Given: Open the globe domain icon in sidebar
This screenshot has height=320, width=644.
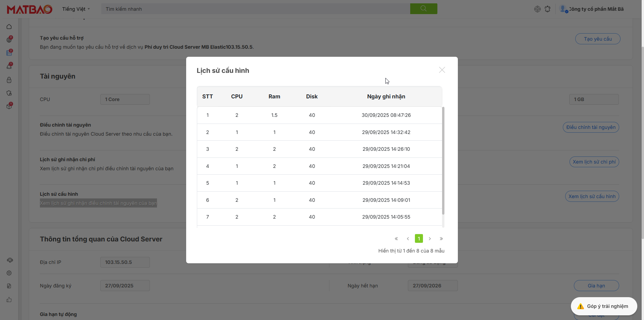Looking at the screenshot, I should click(9, 40).
